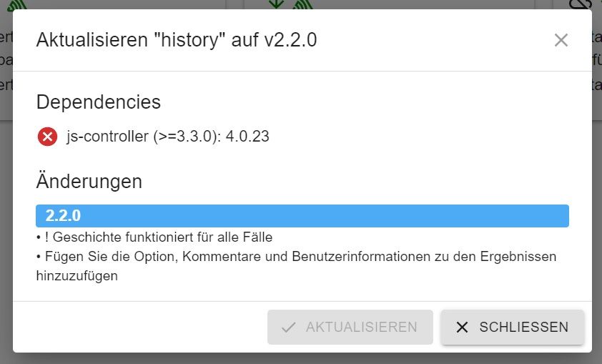Click the installed version number 4.0.23

pyautogui.click(x=247, y=136)
